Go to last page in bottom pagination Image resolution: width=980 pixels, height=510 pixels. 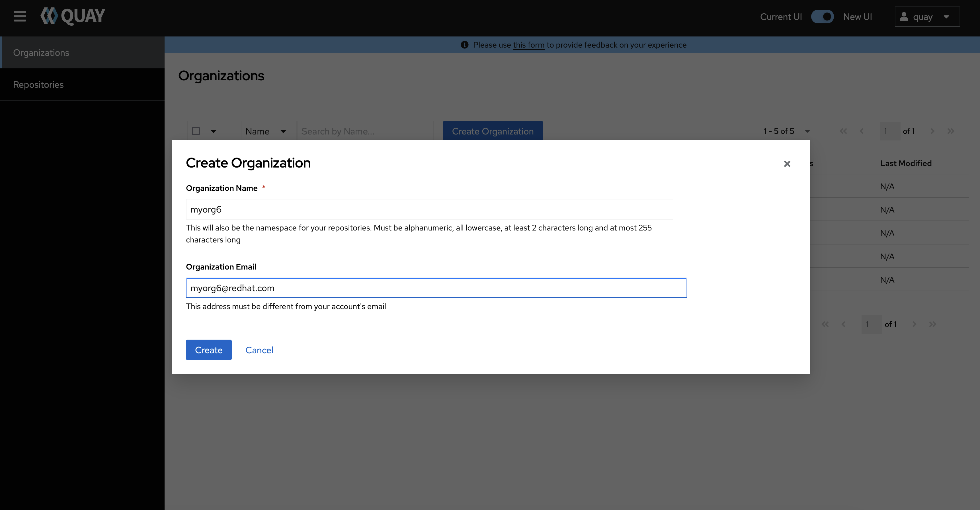tap(932, 324)
